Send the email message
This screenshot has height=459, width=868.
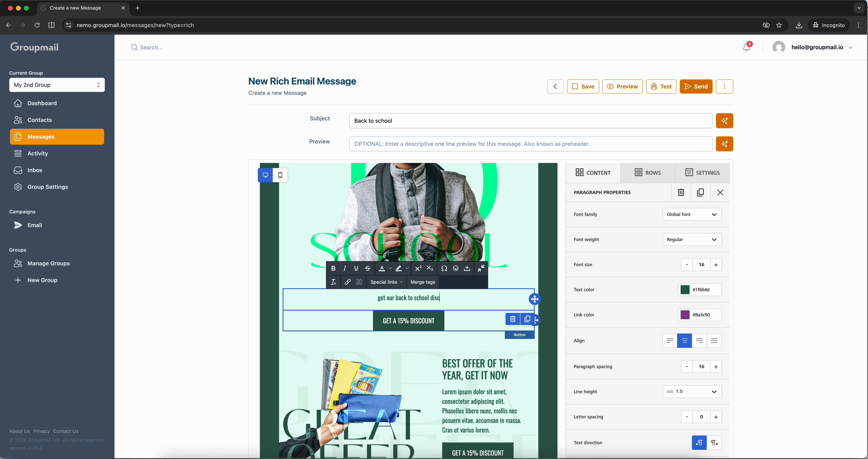click(696, 87)
